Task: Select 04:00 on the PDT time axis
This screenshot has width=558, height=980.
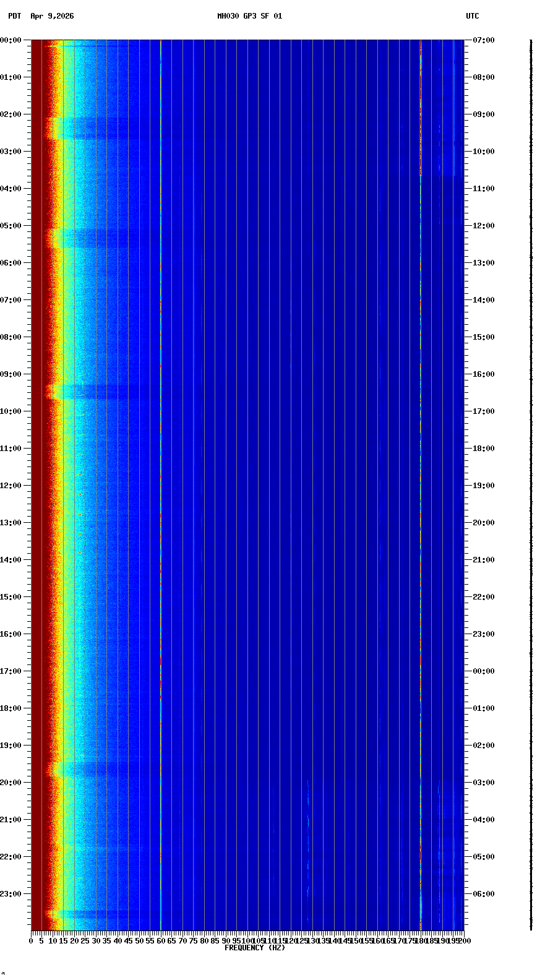Action: [x=11, y=189]
